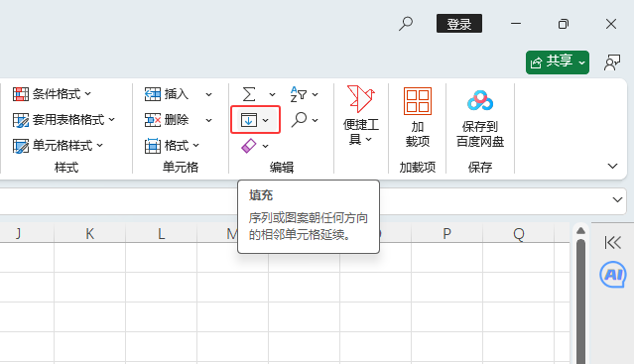Expand the 插入 dropdown arrow
Screen dimensions: 634x364
point(208,94)
